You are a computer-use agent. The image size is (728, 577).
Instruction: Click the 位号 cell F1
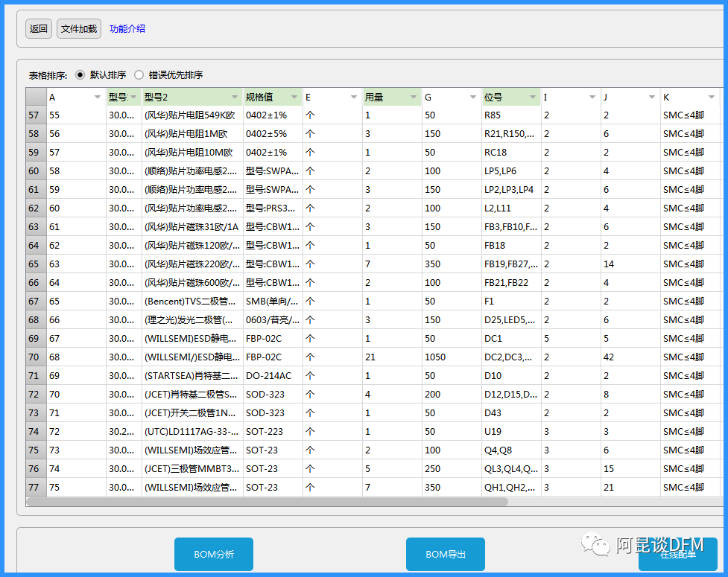511,301
